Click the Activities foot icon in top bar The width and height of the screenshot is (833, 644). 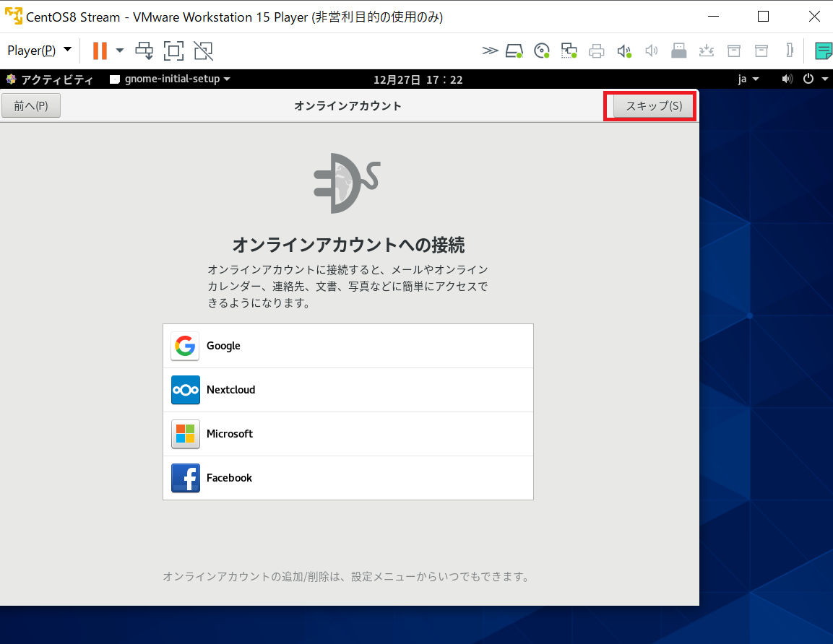click(11, 79)
